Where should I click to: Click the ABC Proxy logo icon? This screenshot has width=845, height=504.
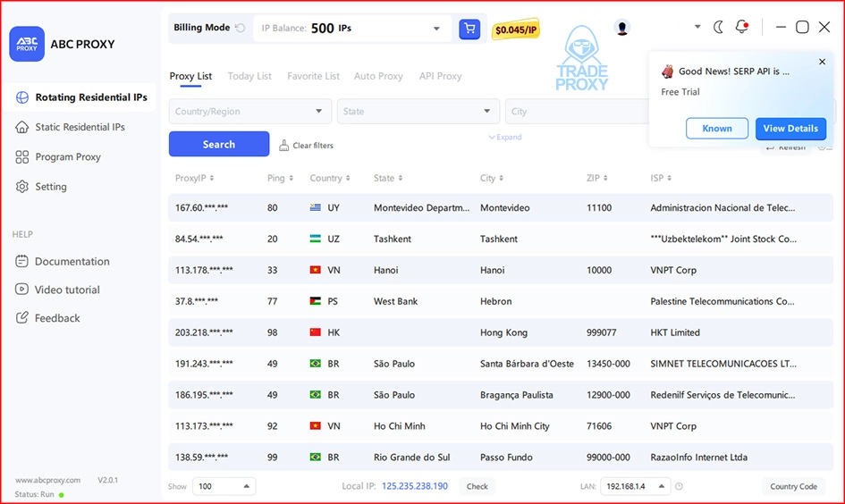point(27,44)
